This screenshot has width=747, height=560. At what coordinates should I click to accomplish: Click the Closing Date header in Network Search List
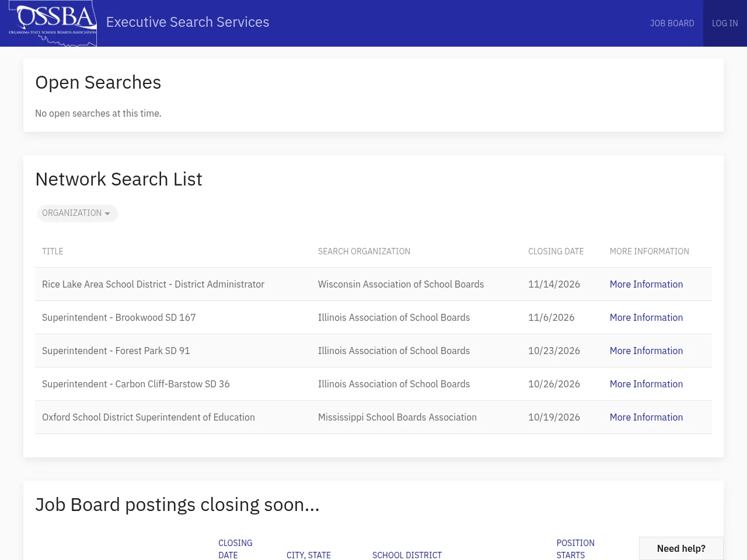click(556, 251)
